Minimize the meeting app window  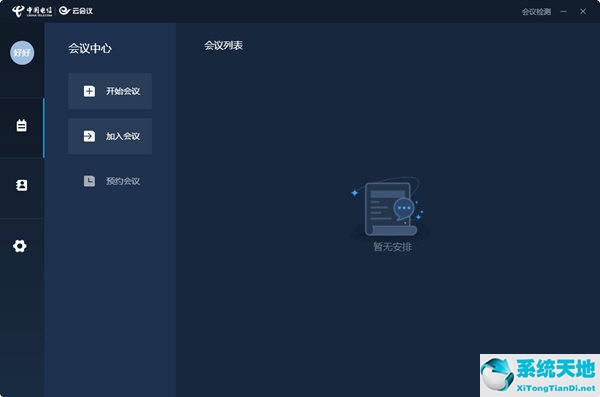pyautogui.click(x=564, y=11)
